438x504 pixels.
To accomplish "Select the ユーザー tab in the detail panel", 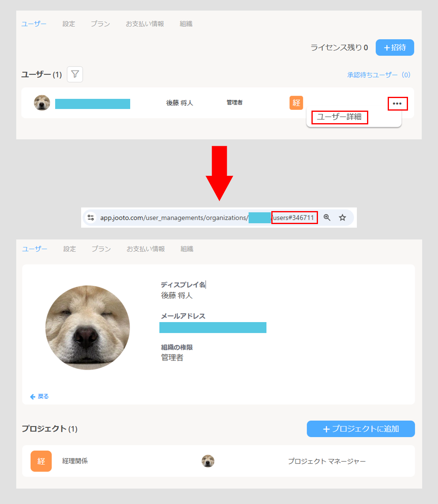I will tap(35, 249).
